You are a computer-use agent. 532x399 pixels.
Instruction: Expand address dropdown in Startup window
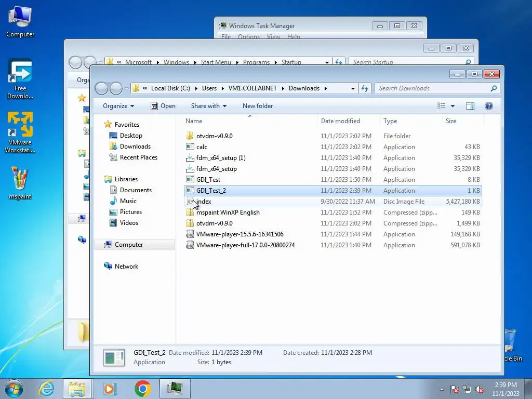coord(327,62)
